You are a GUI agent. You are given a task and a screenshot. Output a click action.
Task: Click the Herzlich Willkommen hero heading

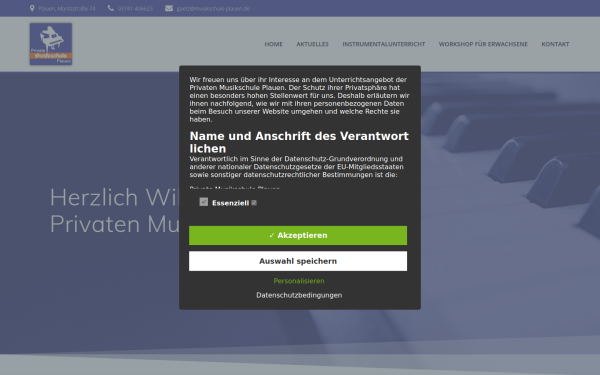[115, 210]
